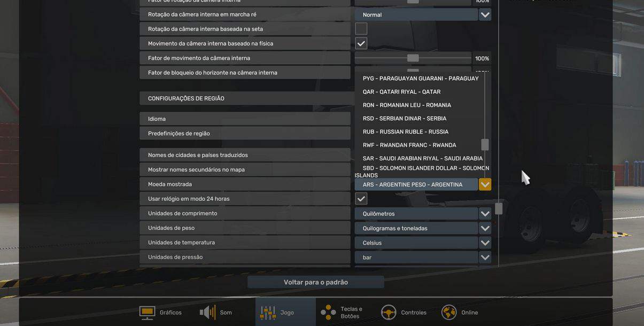Adjust the camera movement factor slider
The height and width of the screenshot is (326, 644).
coord(413,58)
